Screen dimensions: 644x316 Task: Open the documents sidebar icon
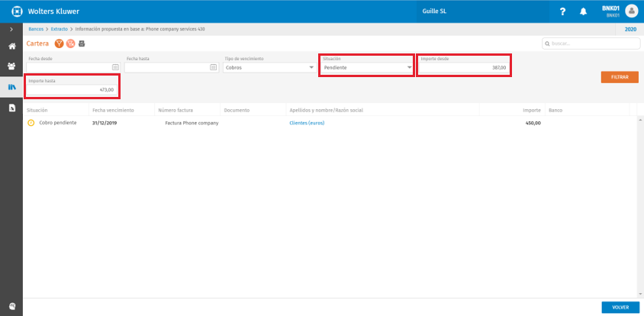(11, 108)
